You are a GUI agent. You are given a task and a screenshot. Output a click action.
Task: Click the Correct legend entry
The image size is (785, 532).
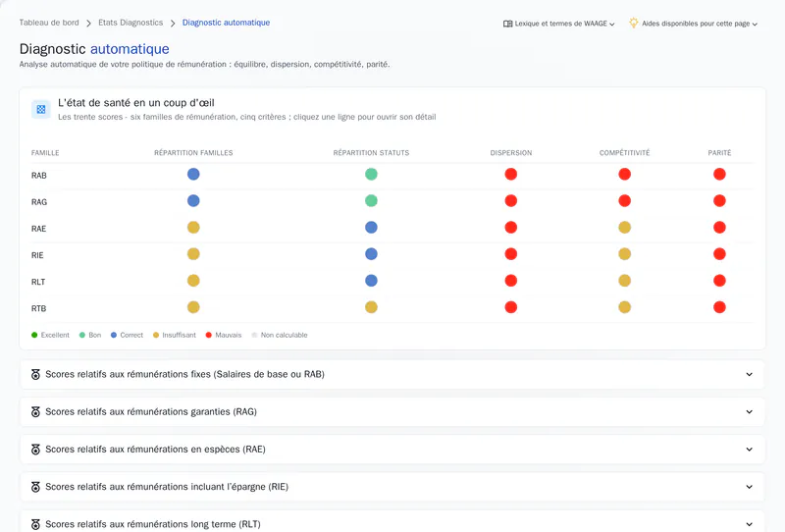(x=128, y=335)
